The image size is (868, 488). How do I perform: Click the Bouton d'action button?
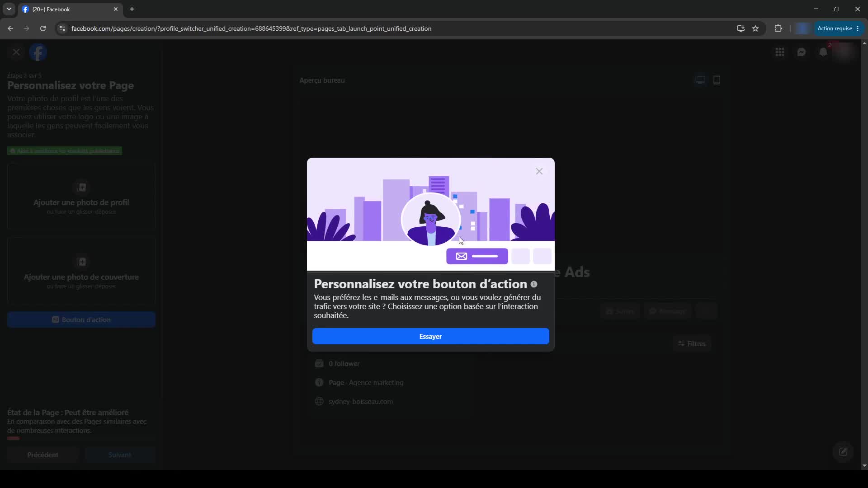tap(81, 319)
